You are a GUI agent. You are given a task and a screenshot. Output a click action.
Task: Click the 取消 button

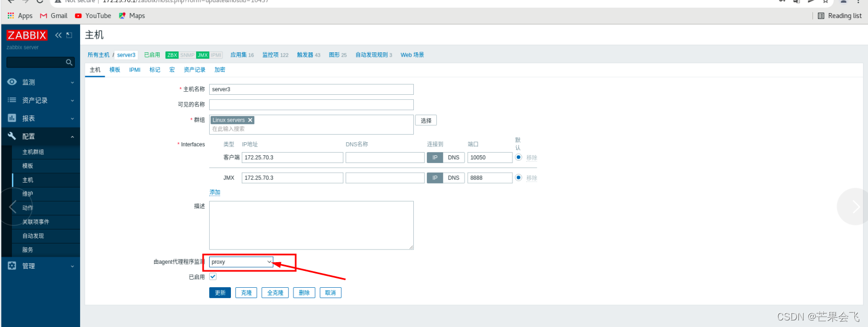coord(331,293)
